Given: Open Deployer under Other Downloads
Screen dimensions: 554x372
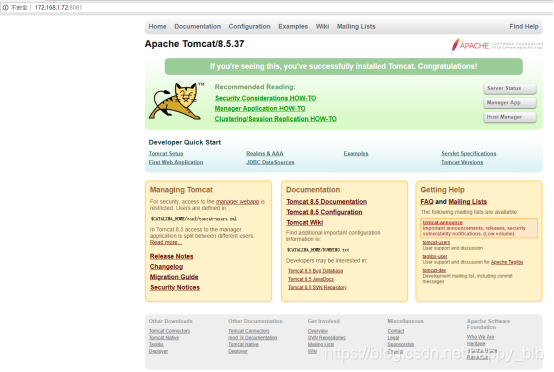Looking at the screenshot, I should [x=158, y=351].
